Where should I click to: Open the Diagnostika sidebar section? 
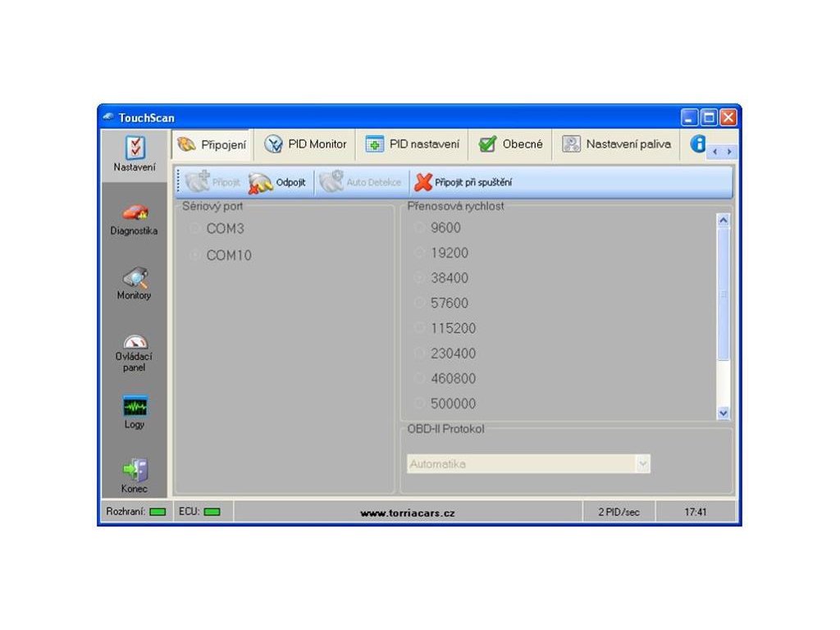135,217
